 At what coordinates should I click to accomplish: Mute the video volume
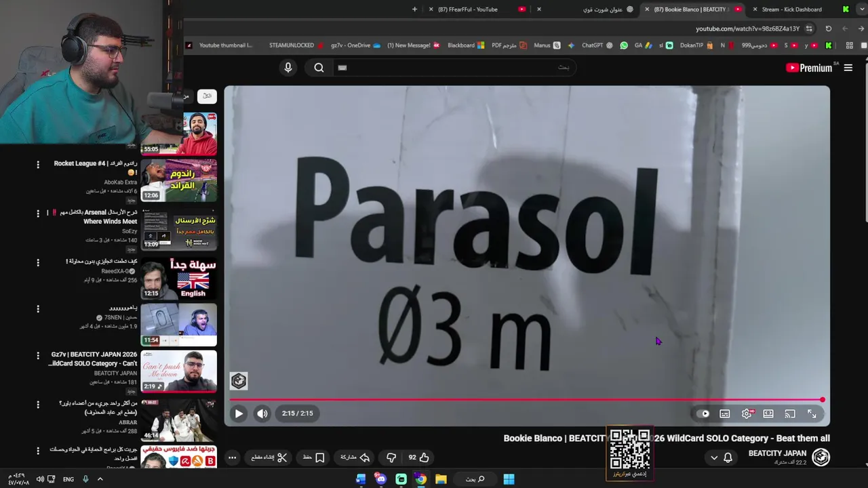262,413
